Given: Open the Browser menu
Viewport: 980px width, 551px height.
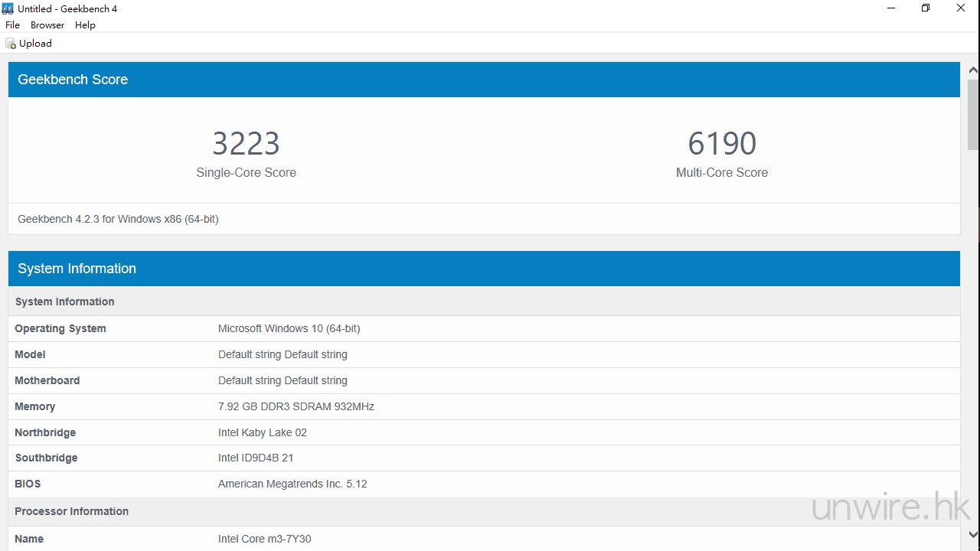Looking at the screenshot, I should coord(47,25).
